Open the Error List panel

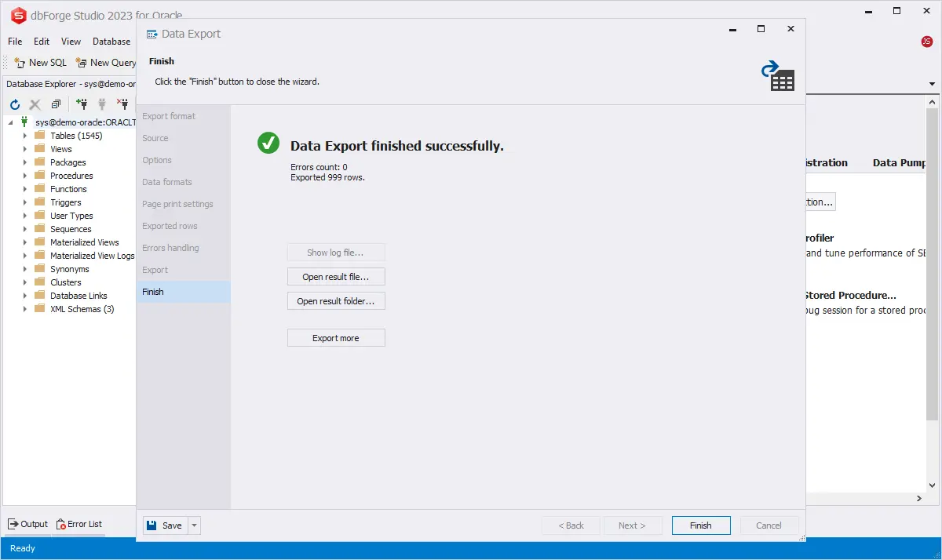pyautogui.click(x=78, y=524)
